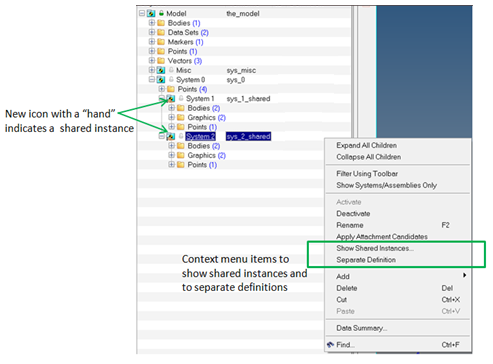
Task: Click the System 1 shared-instance hand icon
Action: 171,99
